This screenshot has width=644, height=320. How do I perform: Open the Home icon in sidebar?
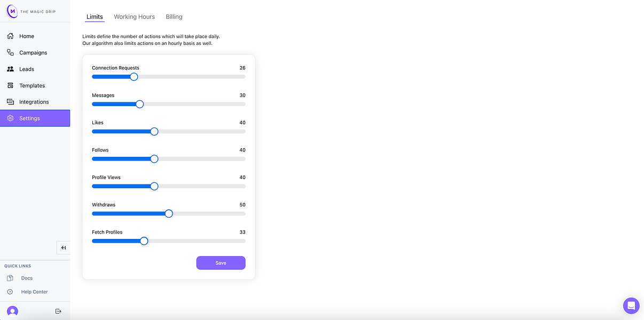[x=10, y=36]
